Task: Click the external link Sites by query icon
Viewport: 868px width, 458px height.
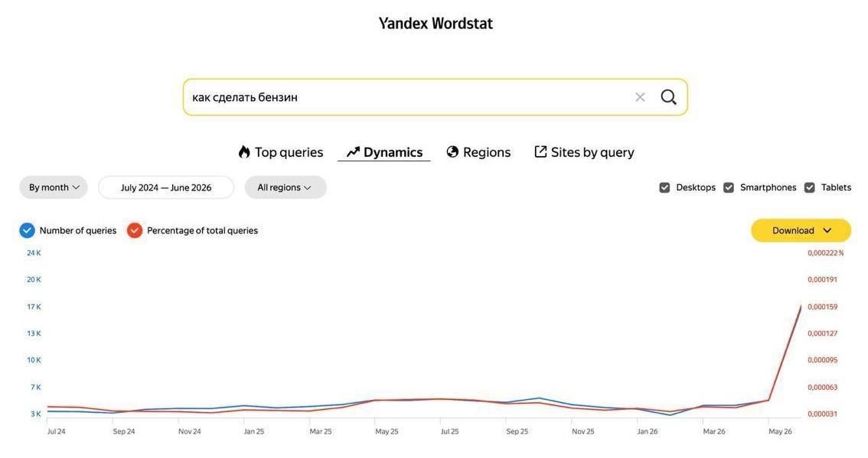Action: 540,151
